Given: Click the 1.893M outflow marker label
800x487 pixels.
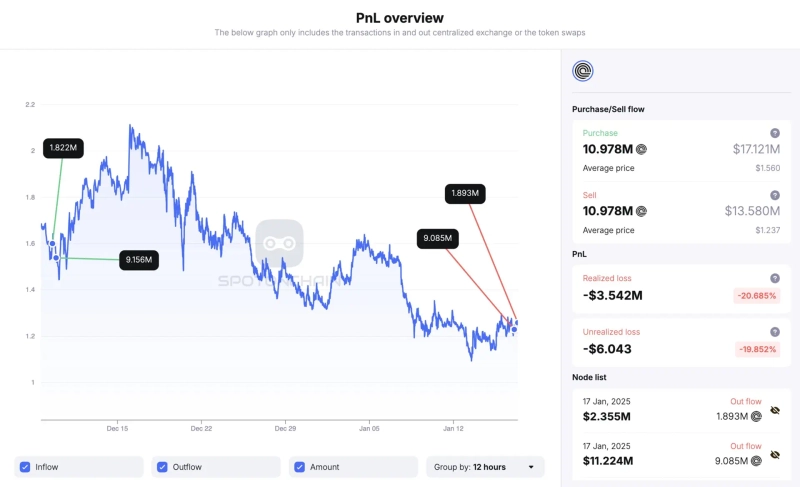Looking at the screenshot, I should pos(465,193).
